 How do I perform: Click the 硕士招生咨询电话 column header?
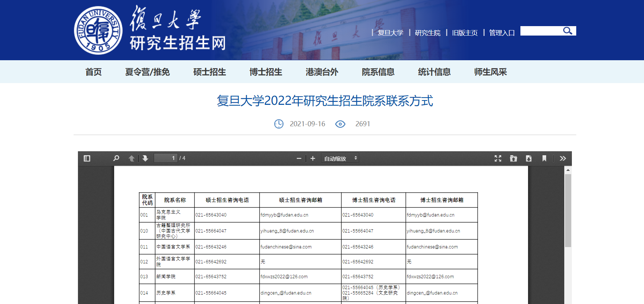pyautogui.click(x=227, y=200)
